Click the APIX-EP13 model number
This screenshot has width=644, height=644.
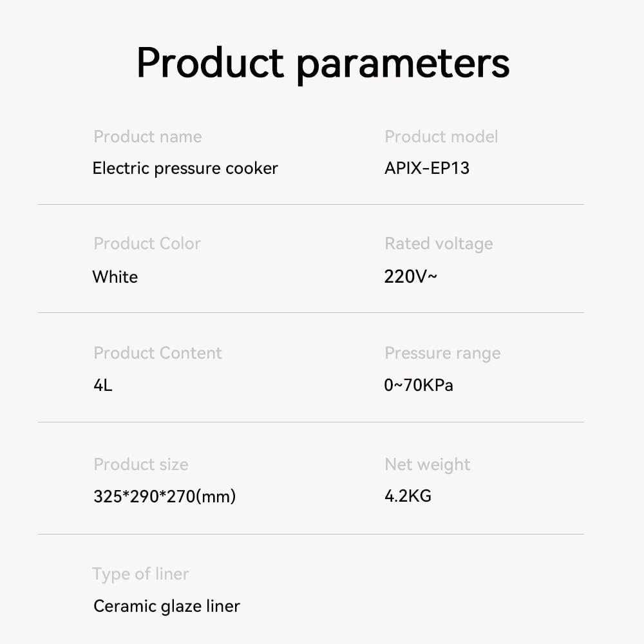tap(427, 169)
